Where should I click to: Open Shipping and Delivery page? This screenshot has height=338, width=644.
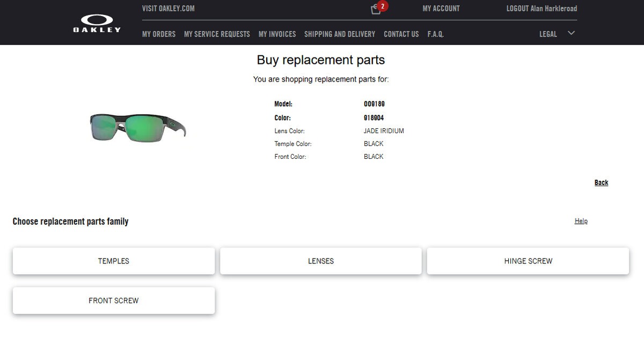[x=340, y=34]
